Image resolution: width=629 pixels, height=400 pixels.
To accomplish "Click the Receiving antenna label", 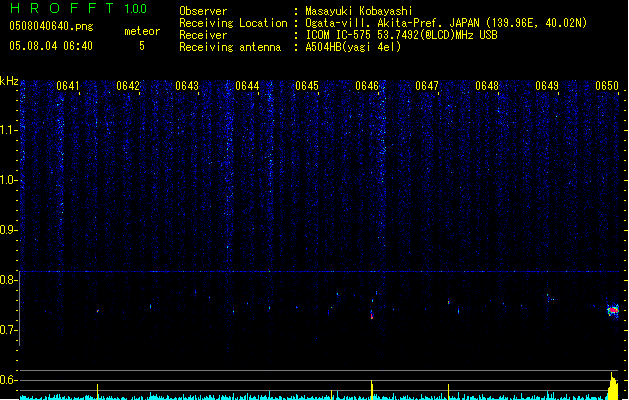I will point(230,47).
